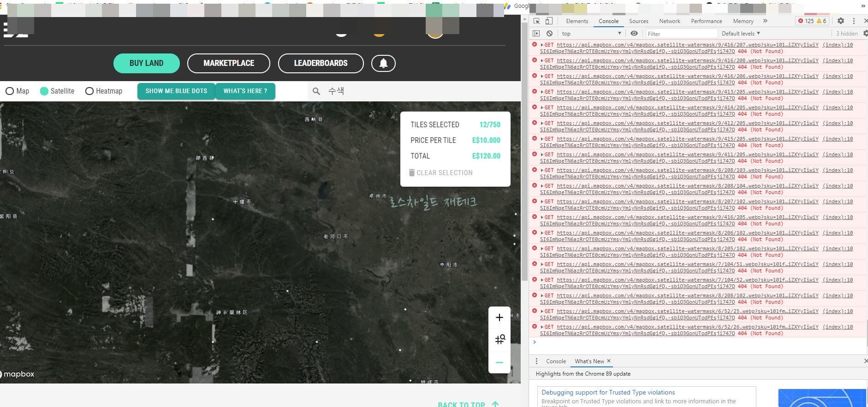Click the WHAT'S HERE ? button
Image resolution: width=868 pixels, height=407 pixels.
(x=245, y=91)
